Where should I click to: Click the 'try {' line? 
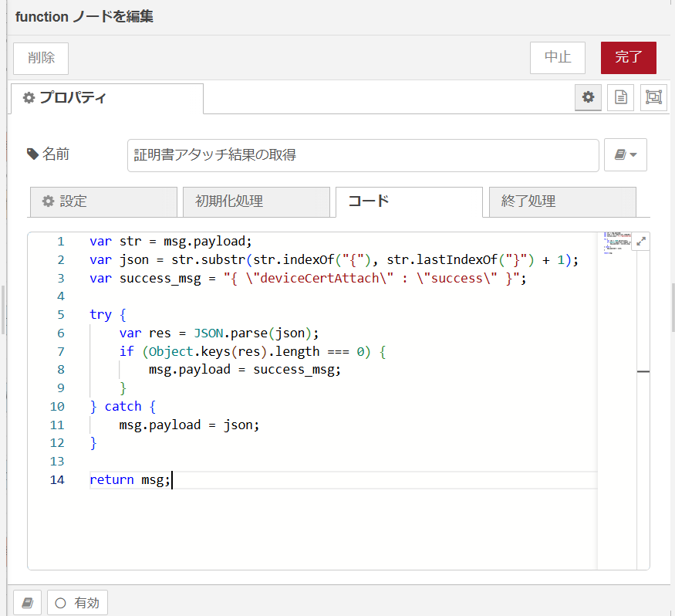108,315
